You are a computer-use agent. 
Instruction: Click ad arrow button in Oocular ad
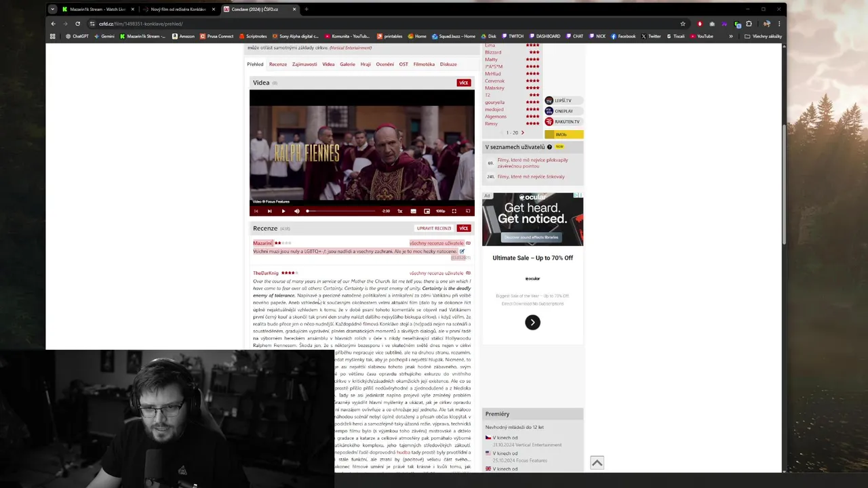pos(532,323)
